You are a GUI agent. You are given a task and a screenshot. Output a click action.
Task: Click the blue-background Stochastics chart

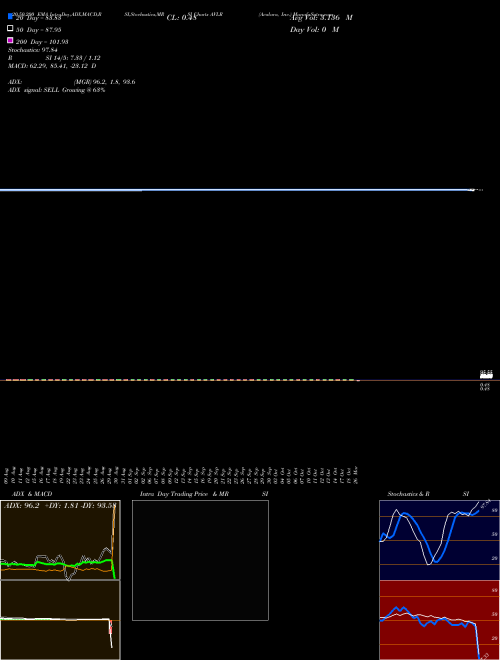[x=439, y=540]
